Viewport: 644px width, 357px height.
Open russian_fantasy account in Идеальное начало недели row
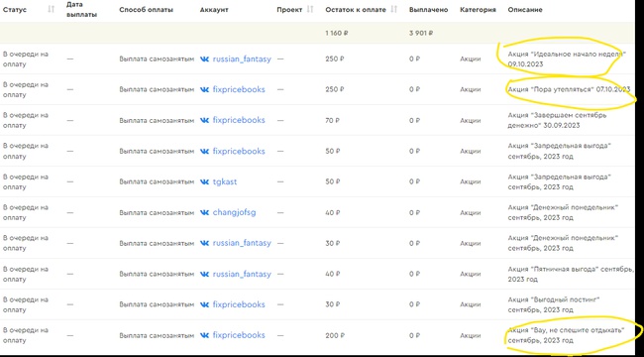pyautogui.click(x=242, y=59)
